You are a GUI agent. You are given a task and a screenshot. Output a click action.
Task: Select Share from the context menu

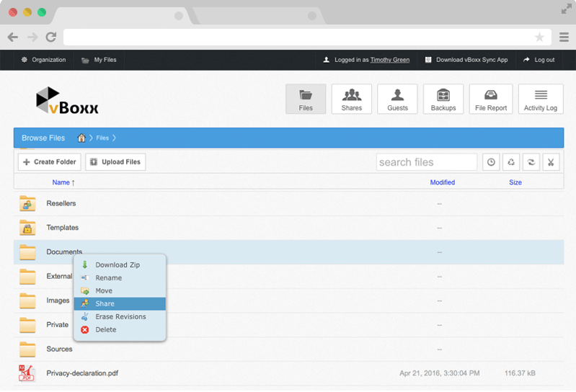click(105, 304)
